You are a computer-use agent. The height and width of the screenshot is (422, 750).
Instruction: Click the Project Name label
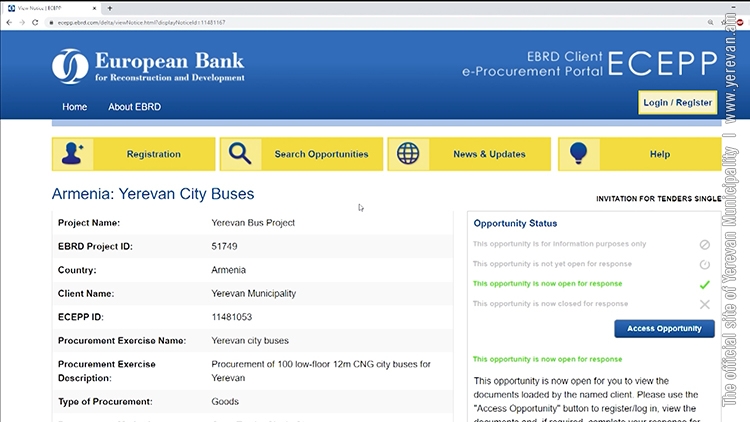[89, 223]
